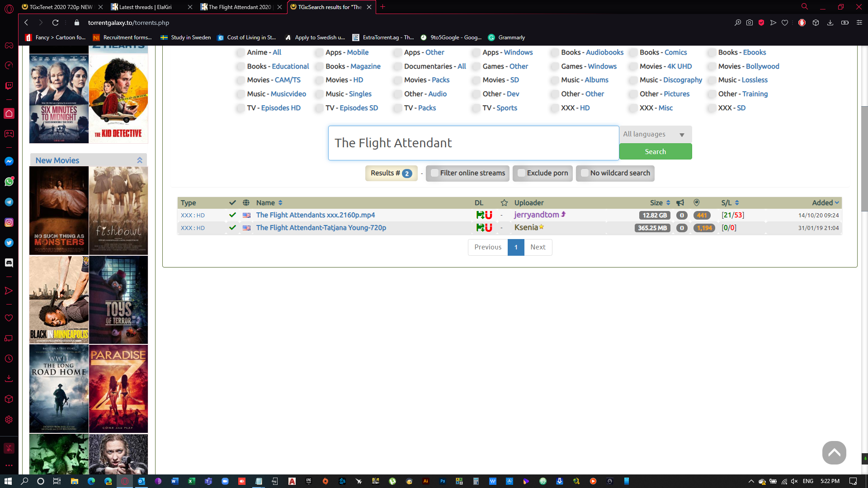Open the All languages dropdown
The width and height of the screenshot is (868, 488).
(655, 134)
